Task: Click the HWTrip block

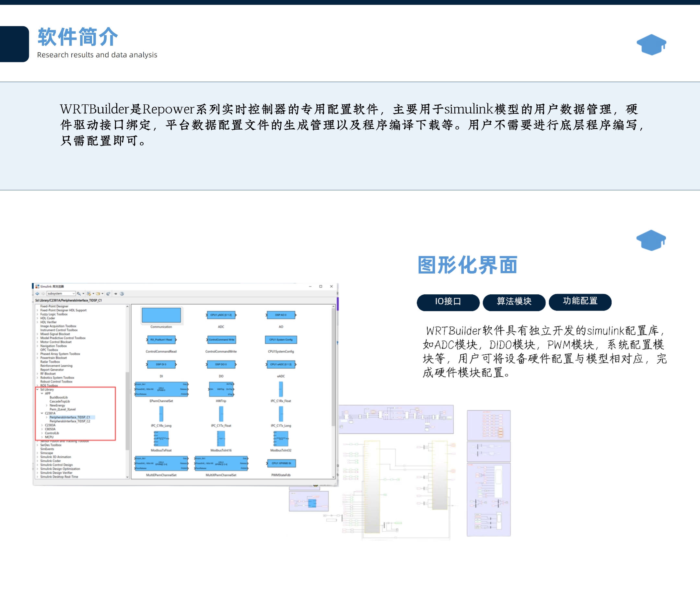Action: pyautogui.click(x=221, y=389)
